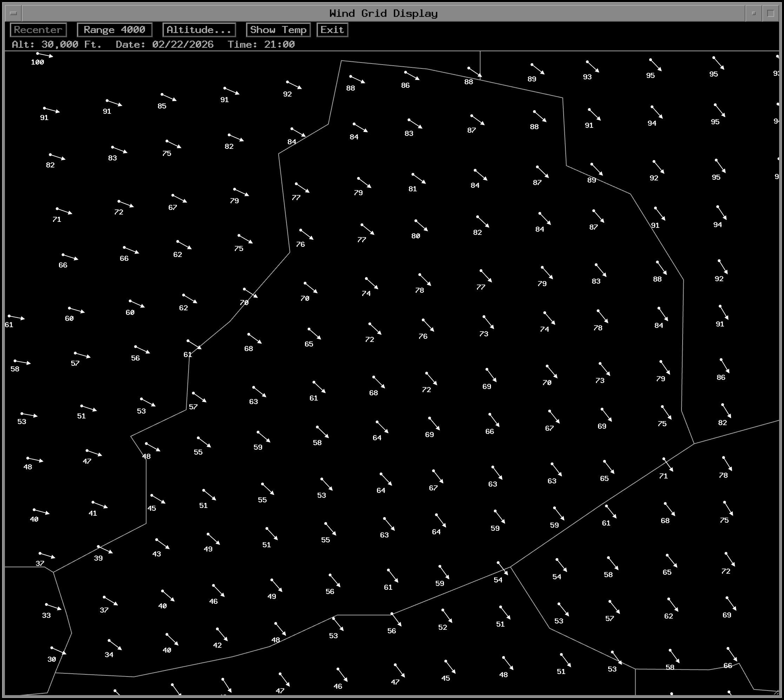Select the wind vector labeled 34
784x700 pixels.
click(x=115, y=645)
